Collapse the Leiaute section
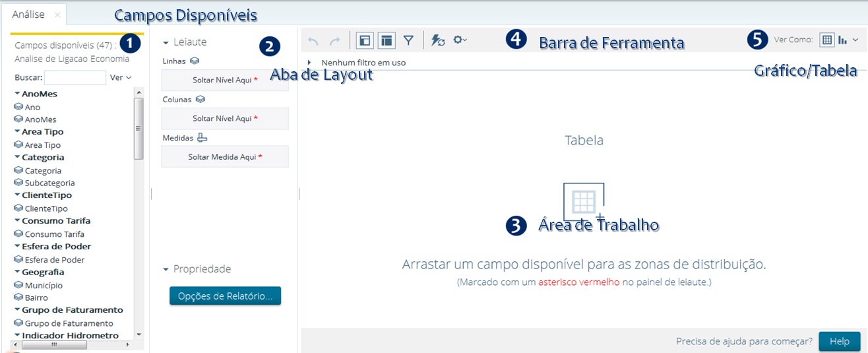 click(166, 42)
